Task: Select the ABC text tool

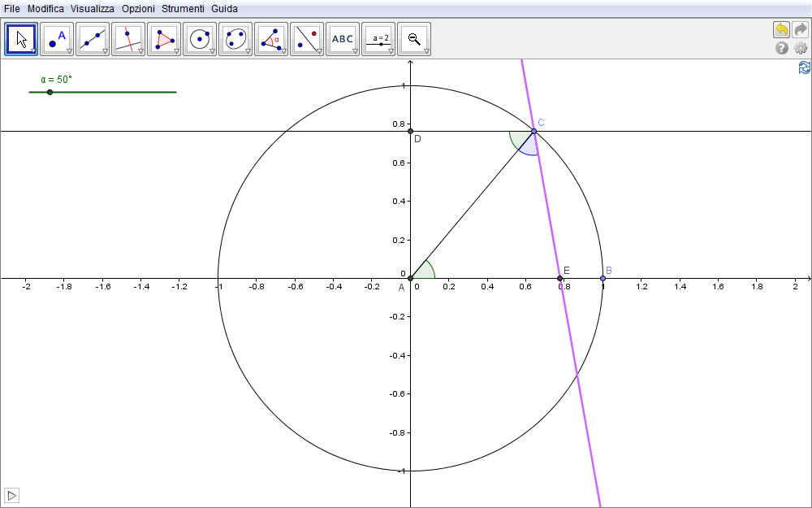Action: coord(343,39)
